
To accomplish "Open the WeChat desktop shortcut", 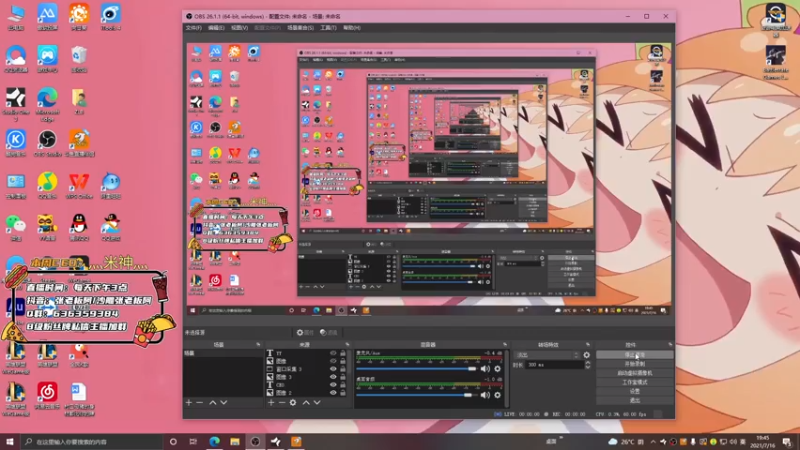I will point(15,227).
